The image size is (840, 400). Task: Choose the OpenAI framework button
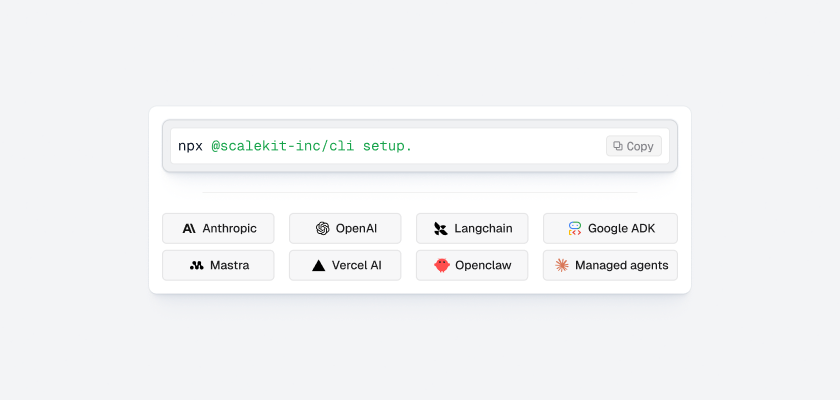[345, 229]
